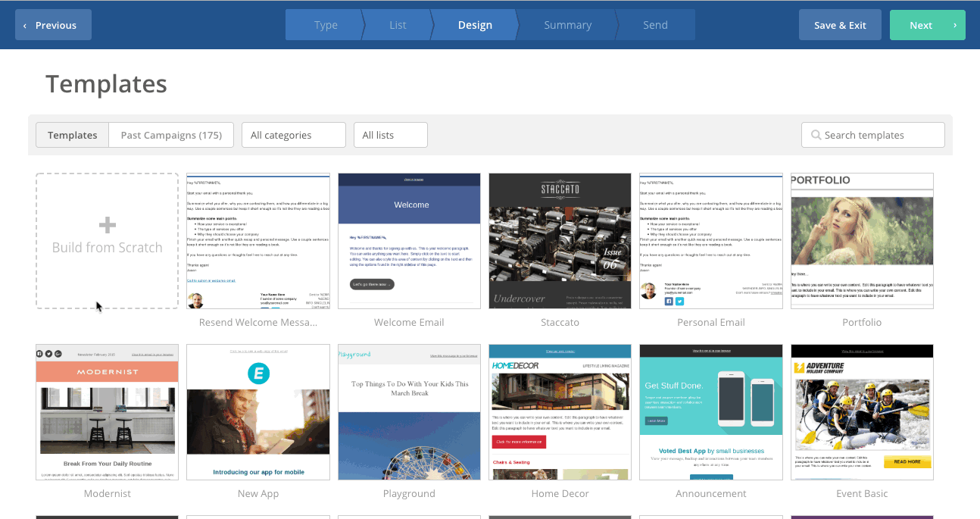Click the plus icon in Build from Scratch
This screenshot has width=980, height=519.
[x=108, y=225]
